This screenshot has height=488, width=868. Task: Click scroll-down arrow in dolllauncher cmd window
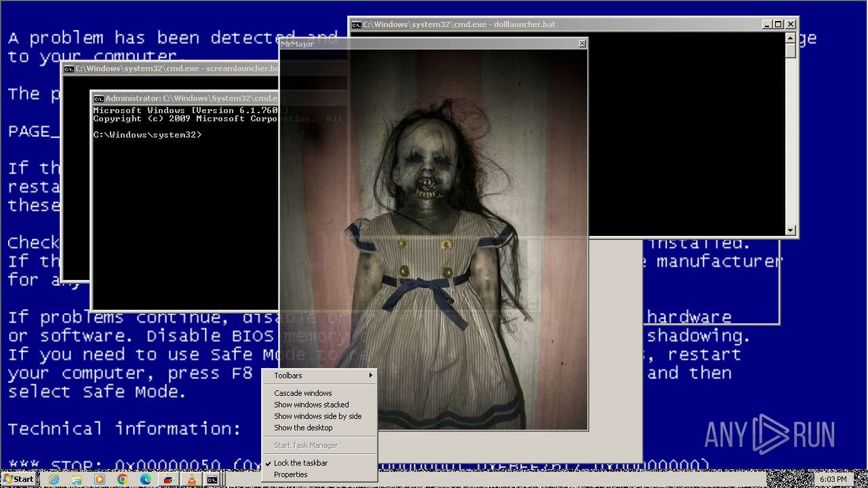790,230
